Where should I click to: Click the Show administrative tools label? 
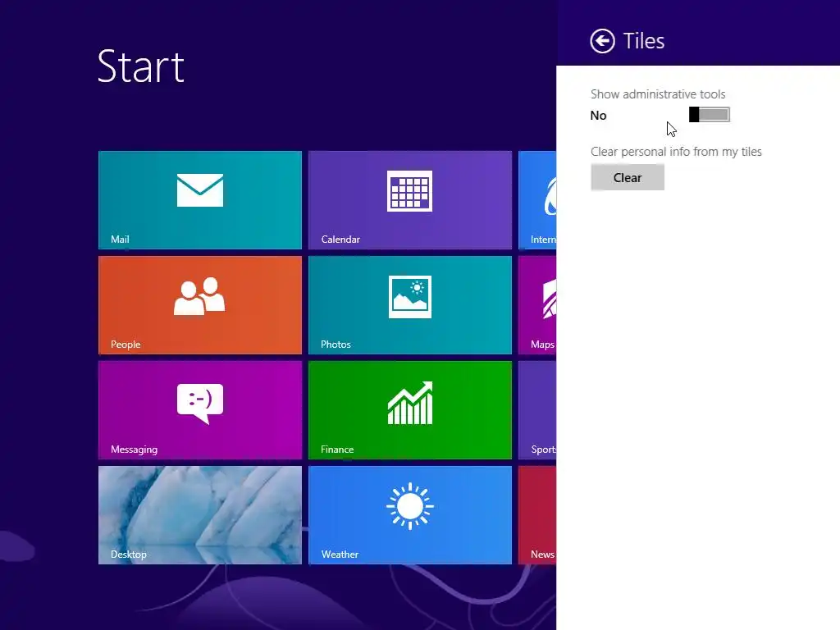tap(658, 94)
